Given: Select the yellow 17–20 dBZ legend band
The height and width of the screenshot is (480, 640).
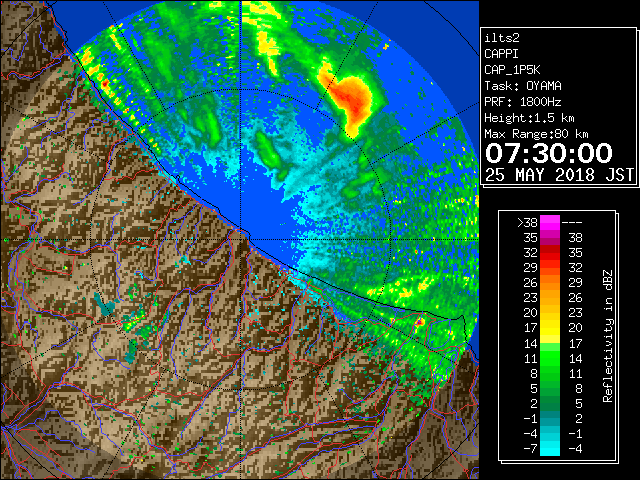Looking at the screenshot, I should click(x=549, y=328).
